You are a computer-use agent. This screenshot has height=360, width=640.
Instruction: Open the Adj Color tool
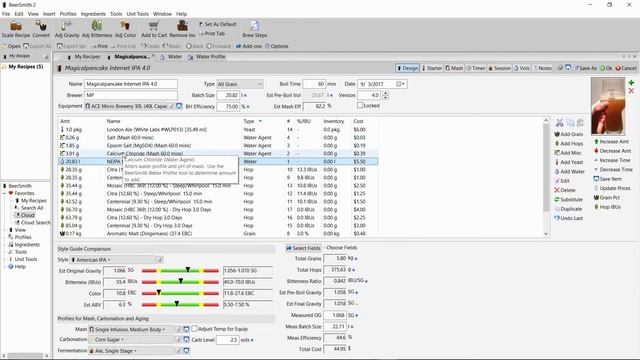[125, 29]
